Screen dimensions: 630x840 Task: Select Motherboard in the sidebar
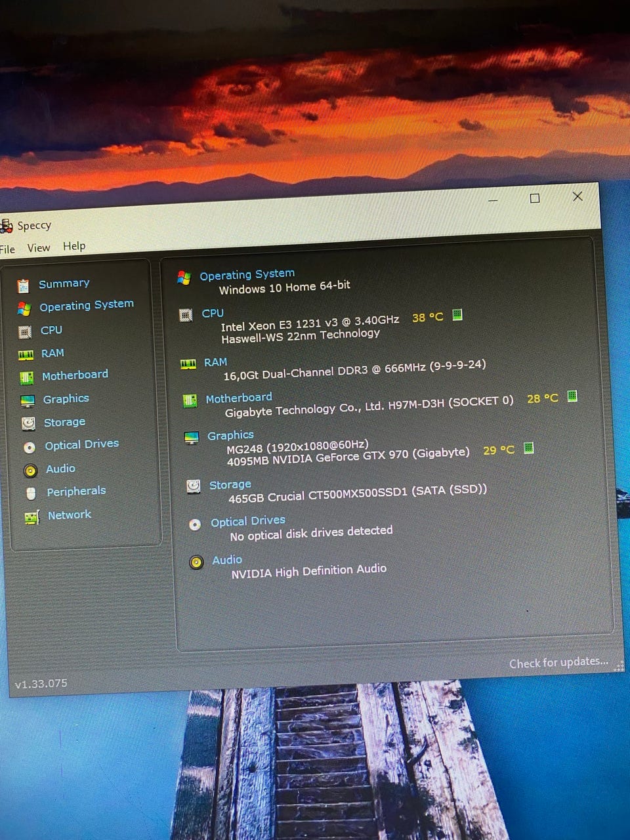click(75, 375)
